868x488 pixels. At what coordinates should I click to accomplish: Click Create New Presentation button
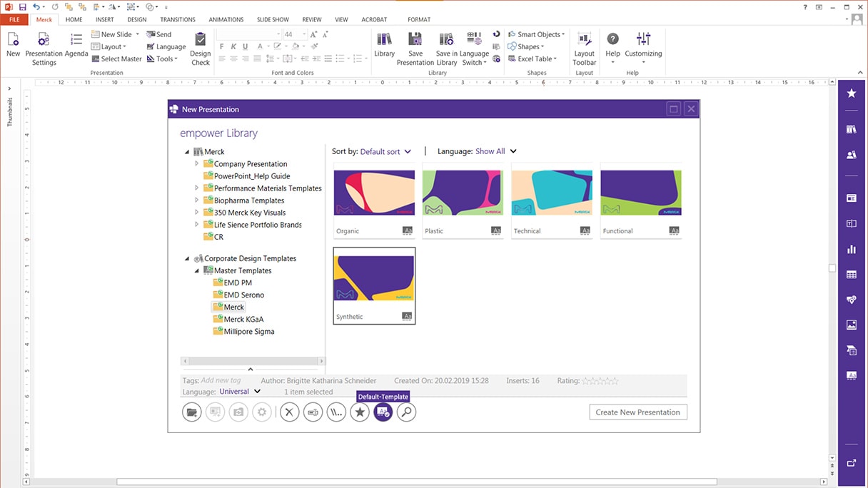[637, 412]
